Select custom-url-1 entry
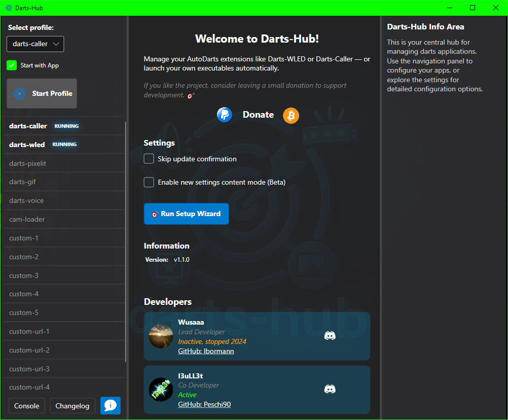508x420 pixels. tap(64, 332)
